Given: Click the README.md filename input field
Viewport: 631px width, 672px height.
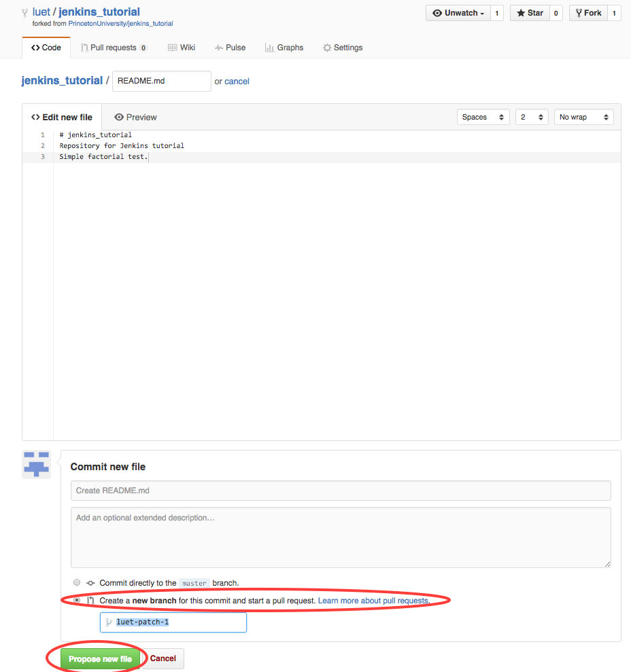Looking at the screenshot, I should (x=162, y=81).
